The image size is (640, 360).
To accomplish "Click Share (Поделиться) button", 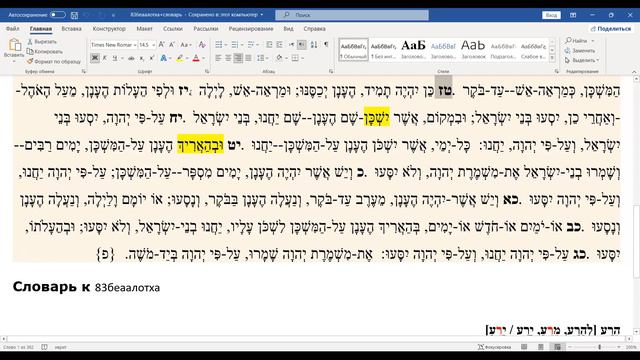I will pos(611,29).
